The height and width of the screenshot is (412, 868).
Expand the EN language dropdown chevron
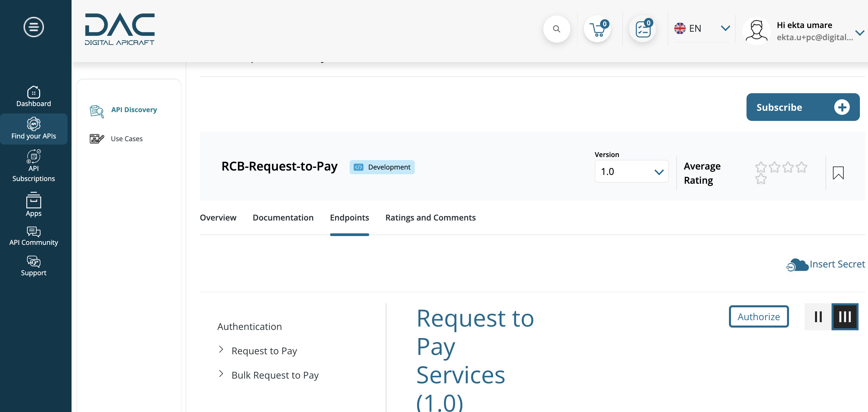(x=725, y=28)
